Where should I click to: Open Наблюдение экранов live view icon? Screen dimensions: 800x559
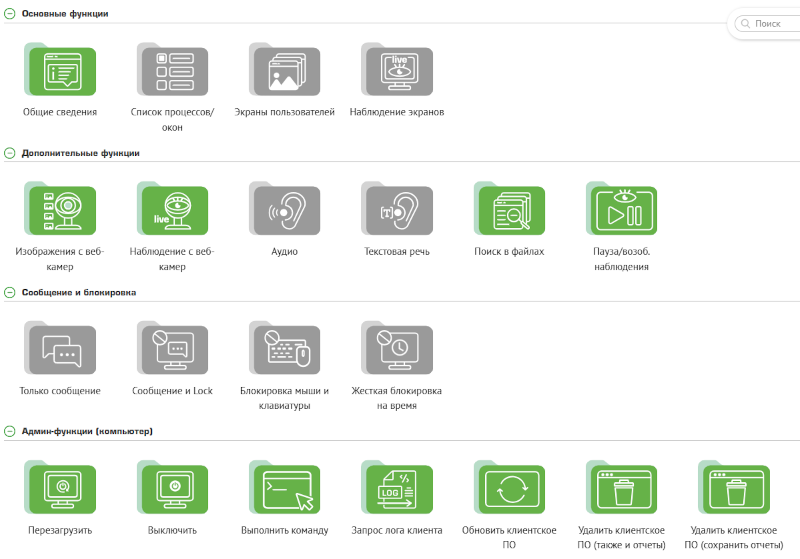[x=397, y=71]
